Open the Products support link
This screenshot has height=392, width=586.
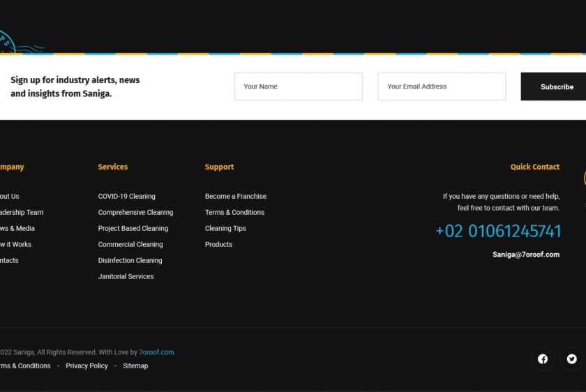point(218,244)
